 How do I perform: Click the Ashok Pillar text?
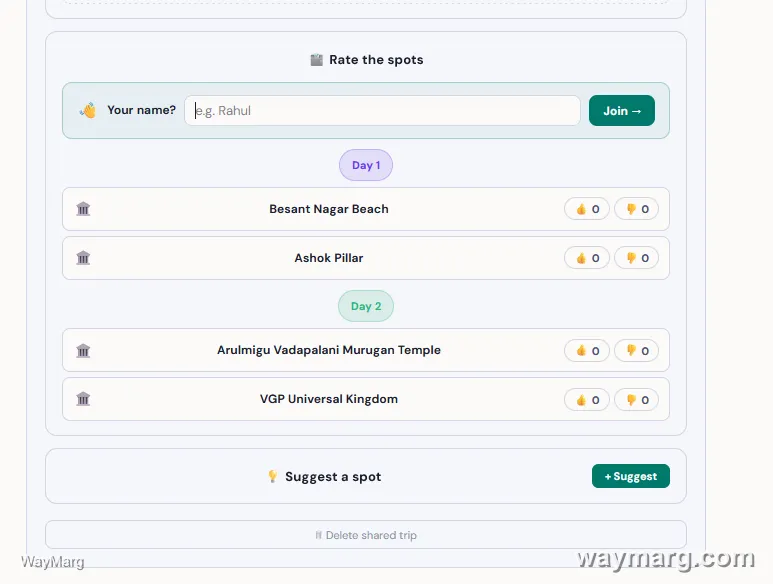(329, 258)
